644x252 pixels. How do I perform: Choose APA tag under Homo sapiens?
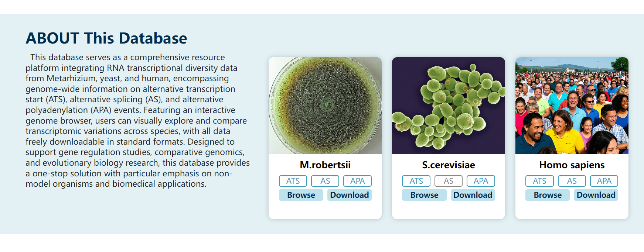point(604,181)
